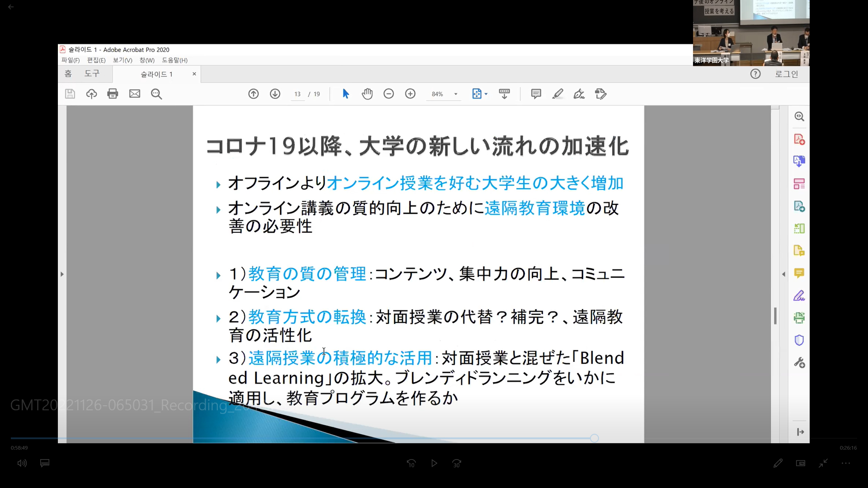Go to previous page arrow

pos(253,94)
